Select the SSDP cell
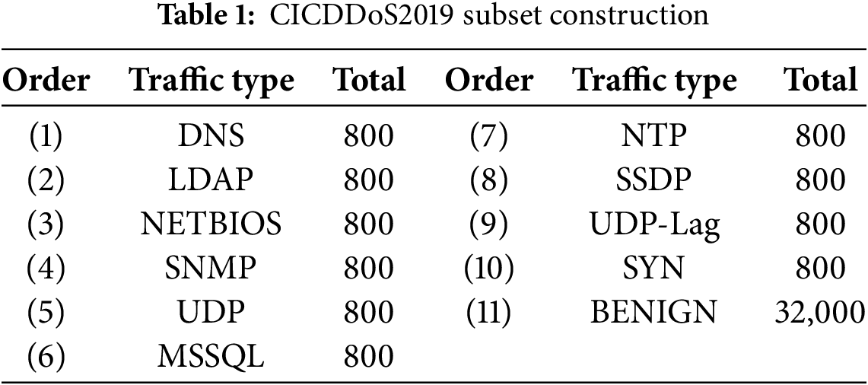Screen dimensions: 868x385 click(x=654, y=181)
